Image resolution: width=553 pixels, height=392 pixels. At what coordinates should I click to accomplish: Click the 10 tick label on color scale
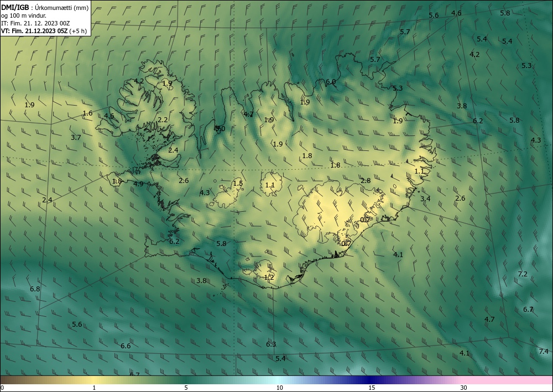click(280, 388)
